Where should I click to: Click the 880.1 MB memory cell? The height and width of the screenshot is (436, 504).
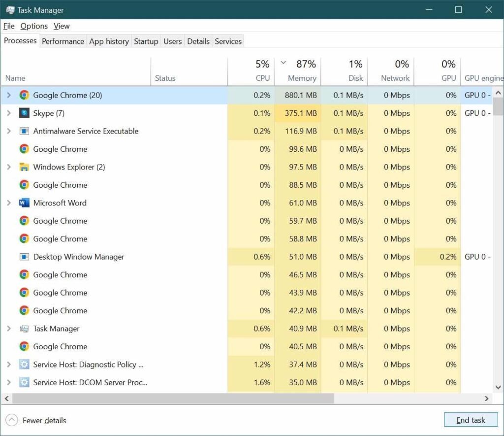point(297,95)
